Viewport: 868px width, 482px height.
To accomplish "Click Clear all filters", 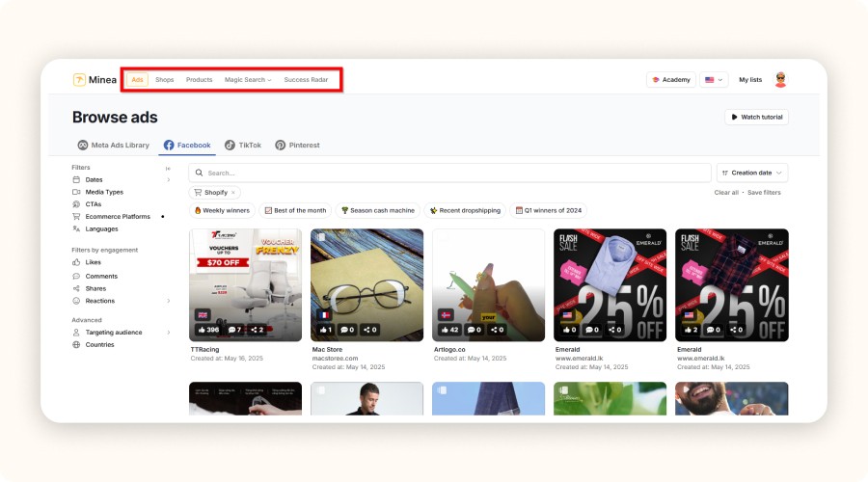I will (x=725, y=193).
